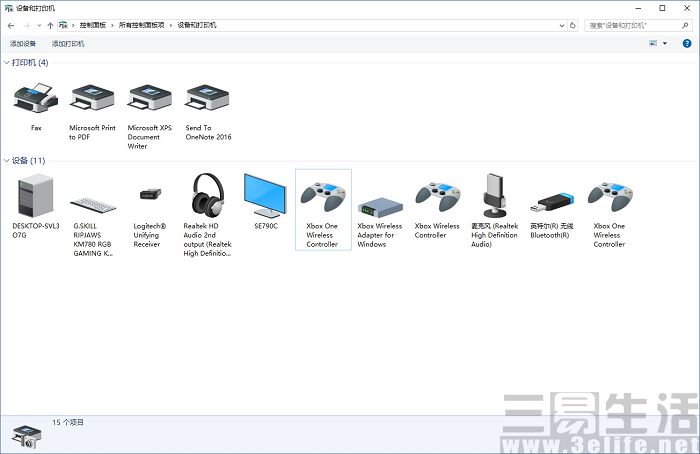Minimize the devices and printers window
This screenshot has width=700, height=454.
pos(638,8)
